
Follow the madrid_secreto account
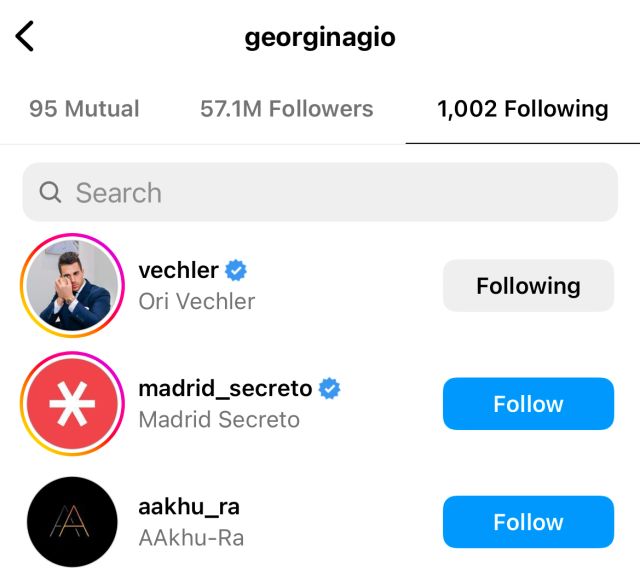[528, 404]
